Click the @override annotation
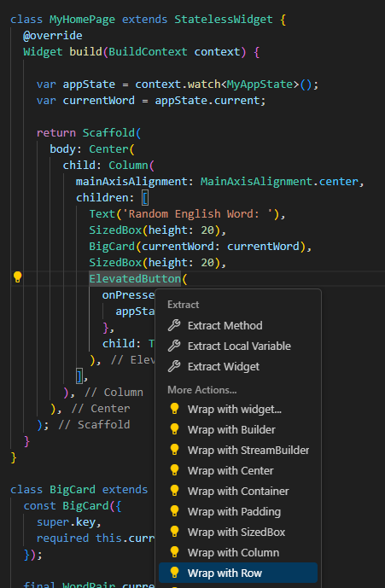This screenshot has height=588, width=385. coord(53,36)
